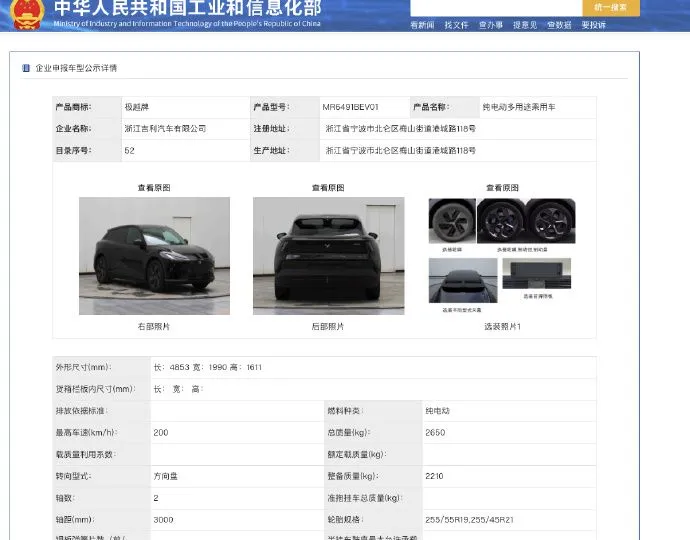Open the 查数据 navigation item
This screenshot has height=540, width=690.
pos(559,25)
